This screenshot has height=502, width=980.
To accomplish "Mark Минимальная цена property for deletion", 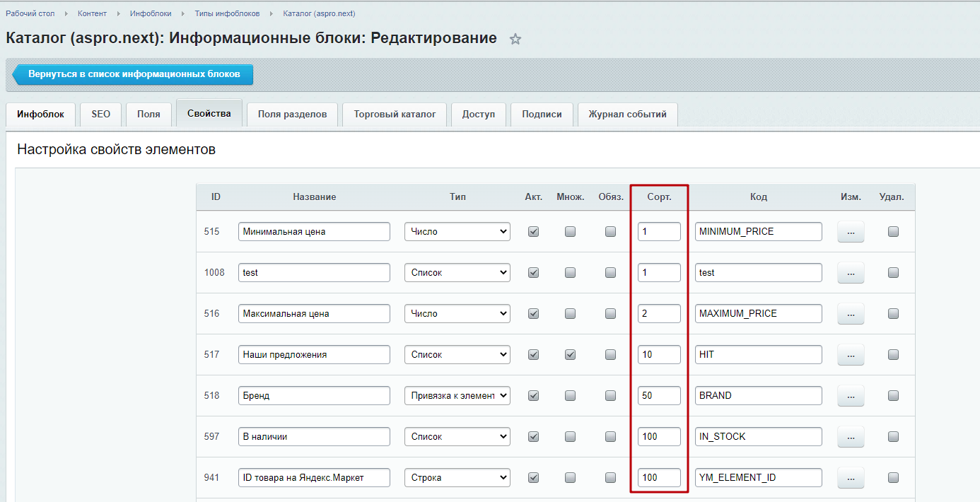I will click(893, 231).
